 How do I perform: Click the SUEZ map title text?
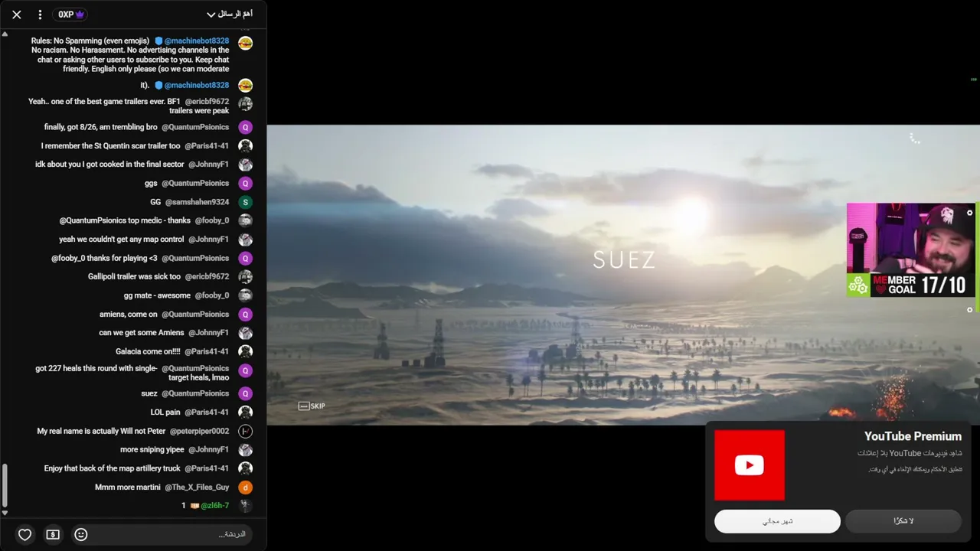[x=624, y=260]
